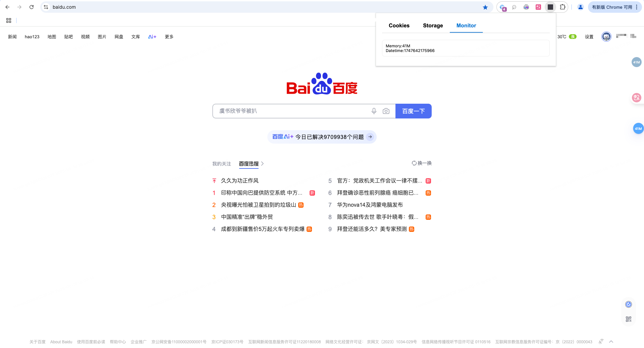Click the circular assistant icon above QR code
The image size is (644, 348).
629,304
